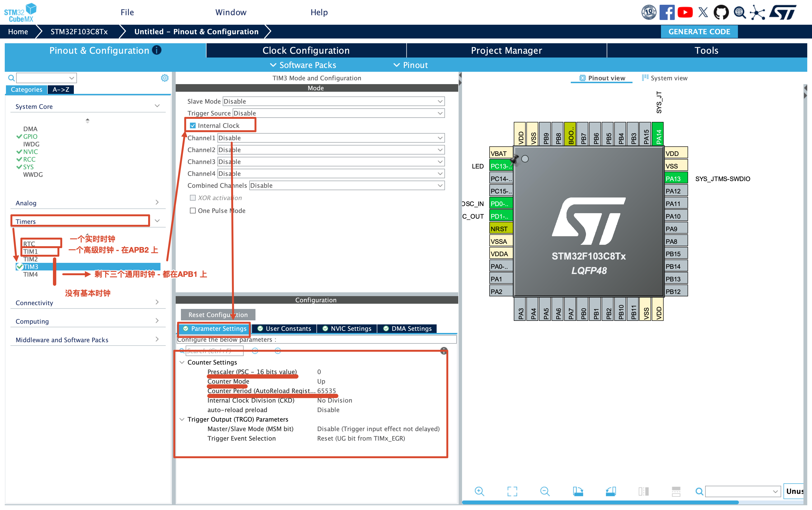
Task: Switch to the Clock Configuration tab
Action: click(306, 50)
